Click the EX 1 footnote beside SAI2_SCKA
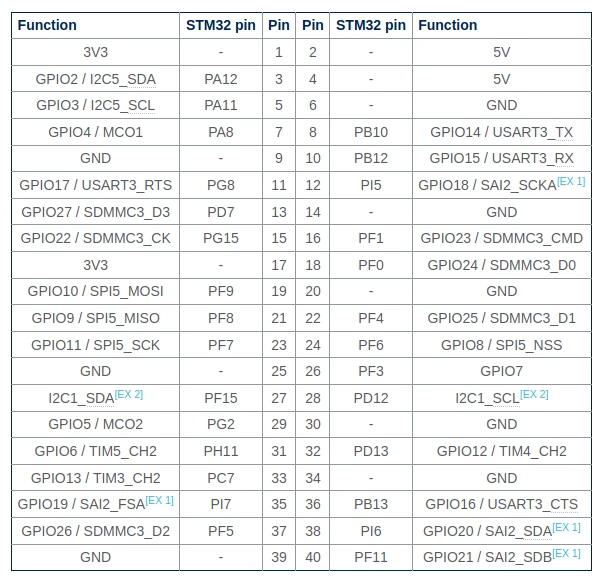602x581 pixels. pos(571,181)
